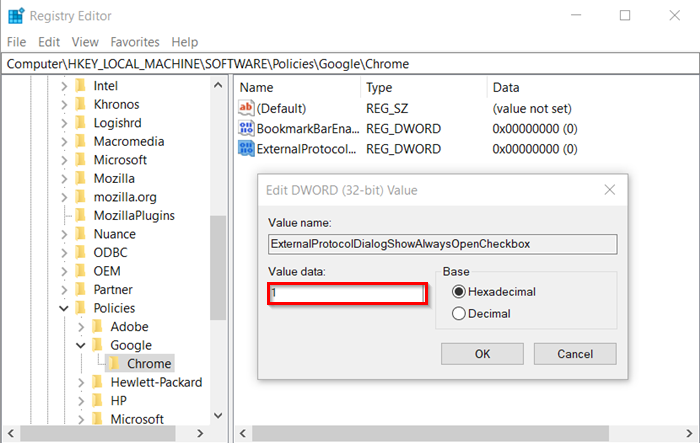
Task: Open the Edit menu
Action: click(49, 42)
